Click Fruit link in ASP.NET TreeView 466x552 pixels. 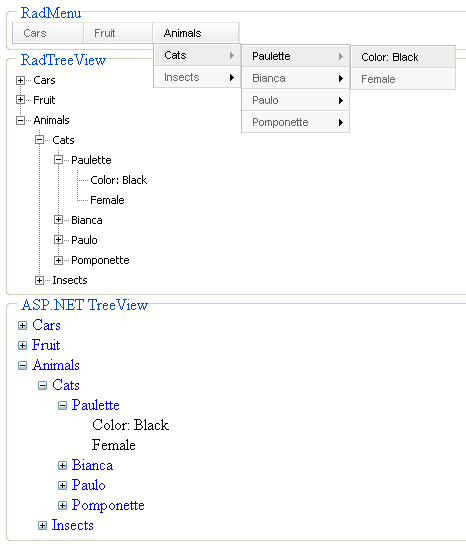pyautogui.click(x=46, y=345)
